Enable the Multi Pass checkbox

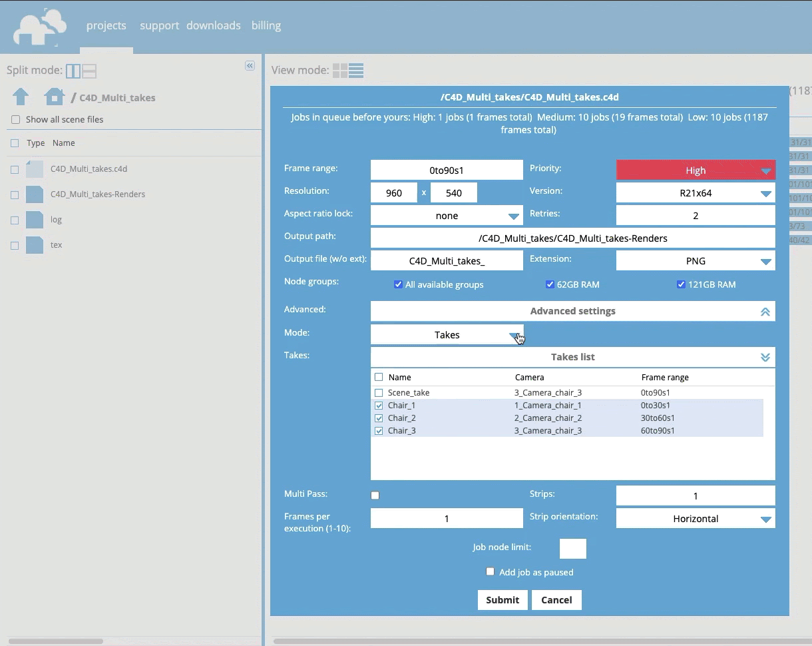375,495
